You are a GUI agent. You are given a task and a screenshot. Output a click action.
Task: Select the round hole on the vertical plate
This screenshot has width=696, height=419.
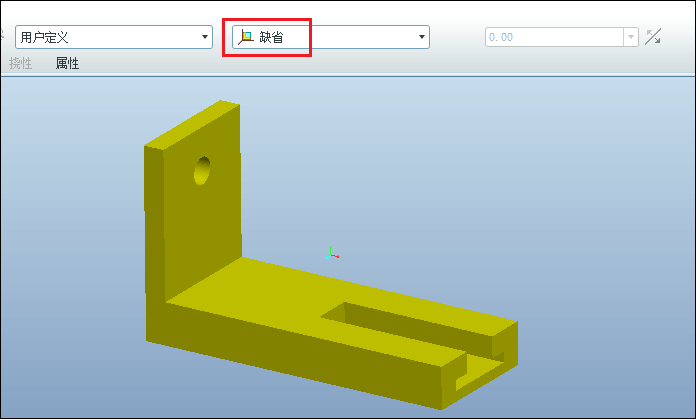pyautogui.click(x=202, y=170)
